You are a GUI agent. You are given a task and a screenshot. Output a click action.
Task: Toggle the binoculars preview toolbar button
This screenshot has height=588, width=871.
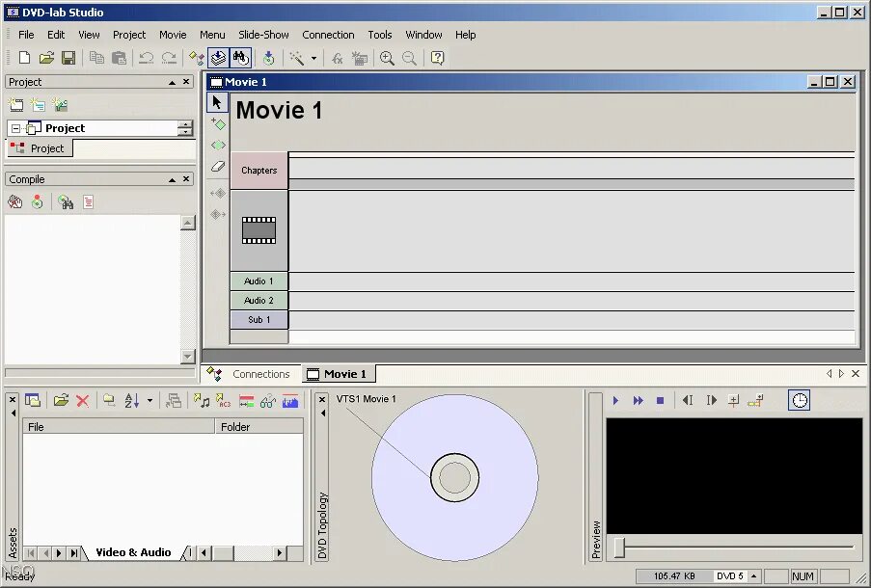(240, 58)
